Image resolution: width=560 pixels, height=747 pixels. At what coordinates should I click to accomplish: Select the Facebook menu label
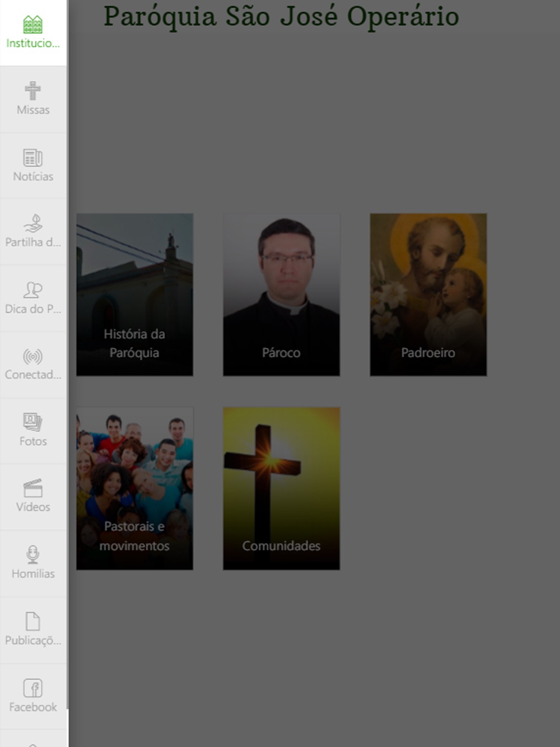click(x=33, y=707)
